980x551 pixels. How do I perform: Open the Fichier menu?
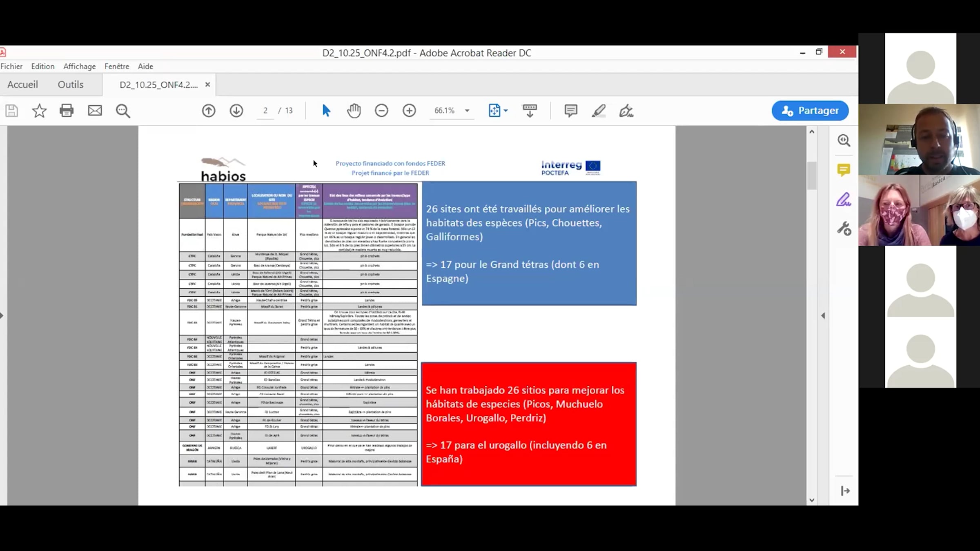click(11, 66)
